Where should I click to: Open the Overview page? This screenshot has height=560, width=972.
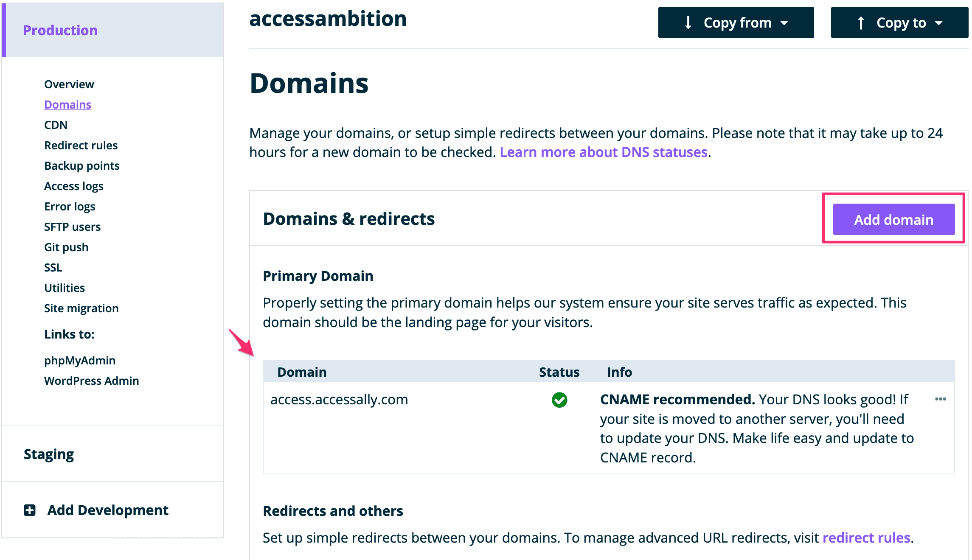point(69,84)
